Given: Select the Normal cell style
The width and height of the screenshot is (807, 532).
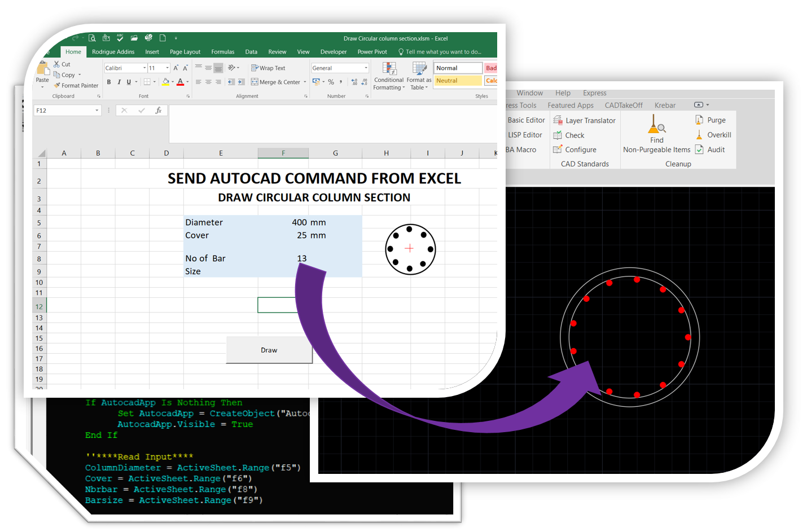Looking at the screenshot, I should click(458, 68).
